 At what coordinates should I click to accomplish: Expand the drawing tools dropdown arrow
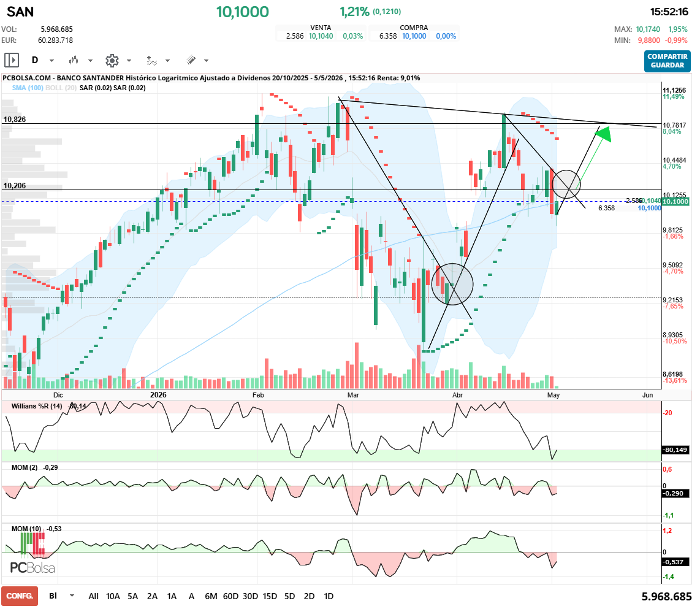(x=206, y=60)
